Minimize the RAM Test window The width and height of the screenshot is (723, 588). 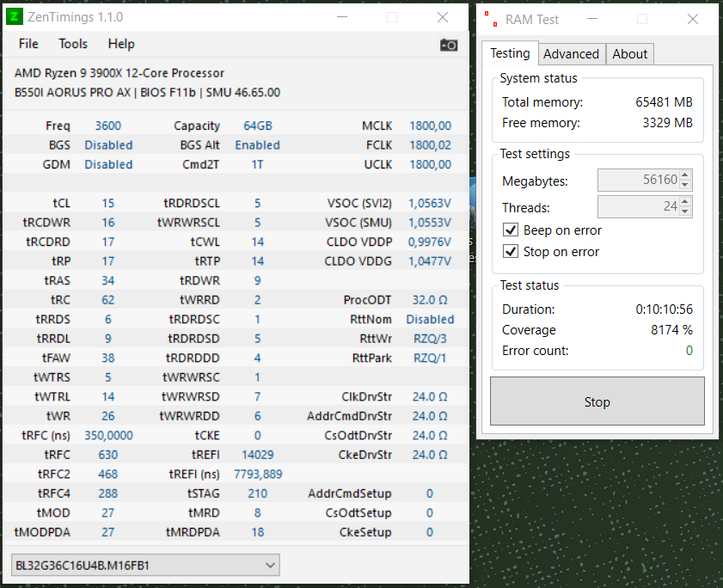coord(592,19)
